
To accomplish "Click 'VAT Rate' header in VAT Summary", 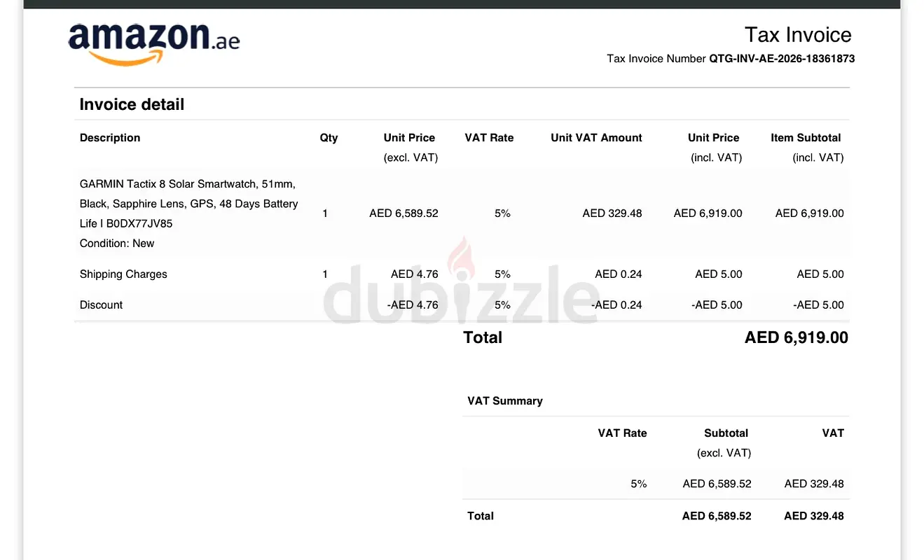I will click(622, 433).
